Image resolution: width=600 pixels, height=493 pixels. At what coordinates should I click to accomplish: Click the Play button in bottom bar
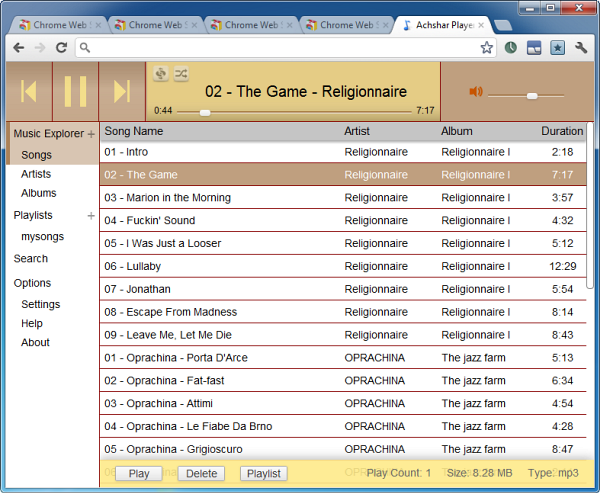coord(139,473)
